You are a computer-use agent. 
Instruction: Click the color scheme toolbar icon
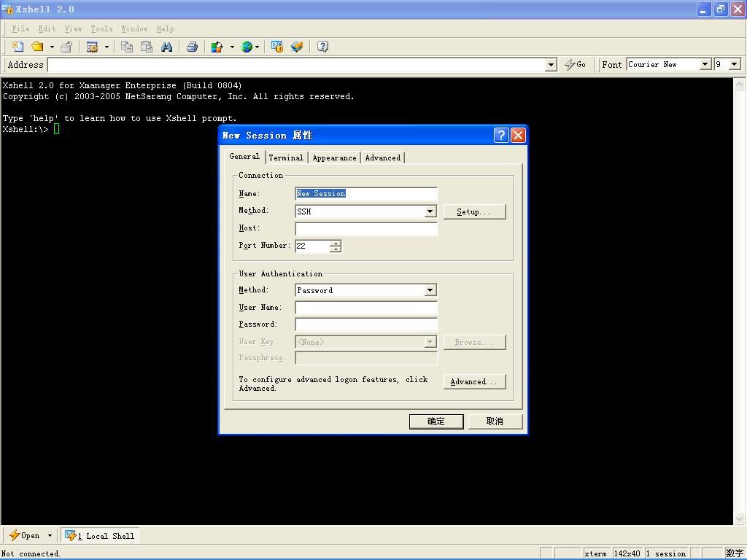[x=217, y=46]
